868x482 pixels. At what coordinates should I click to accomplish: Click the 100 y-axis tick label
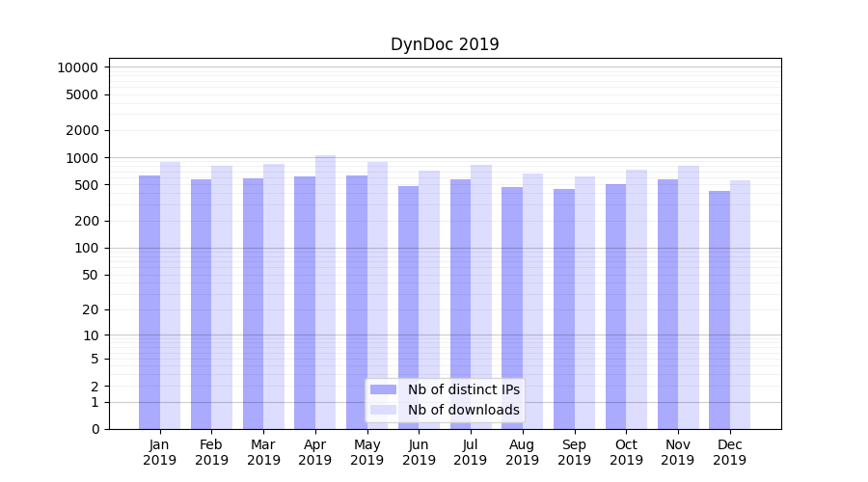point(87,248)
